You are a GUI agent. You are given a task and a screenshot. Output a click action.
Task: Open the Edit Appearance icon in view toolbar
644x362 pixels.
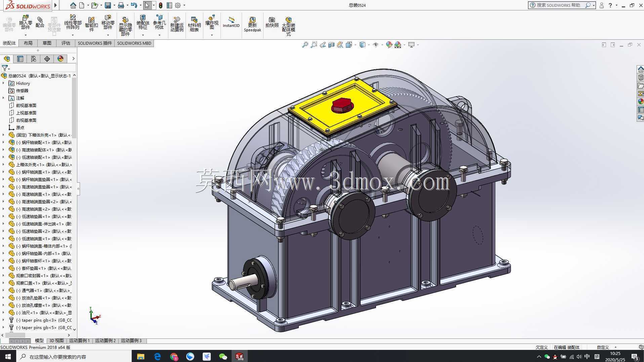click(x=389, y=45)
